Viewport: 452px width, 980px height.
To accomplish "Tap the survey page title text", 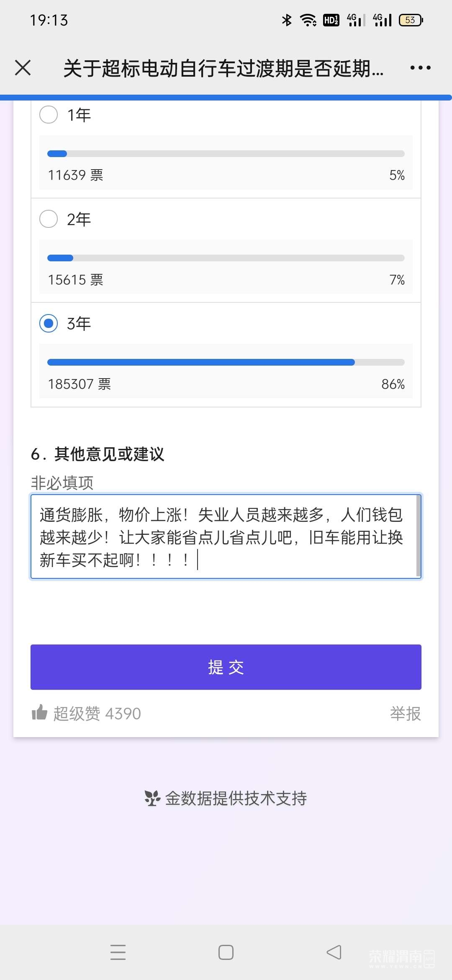I will 223,69.
